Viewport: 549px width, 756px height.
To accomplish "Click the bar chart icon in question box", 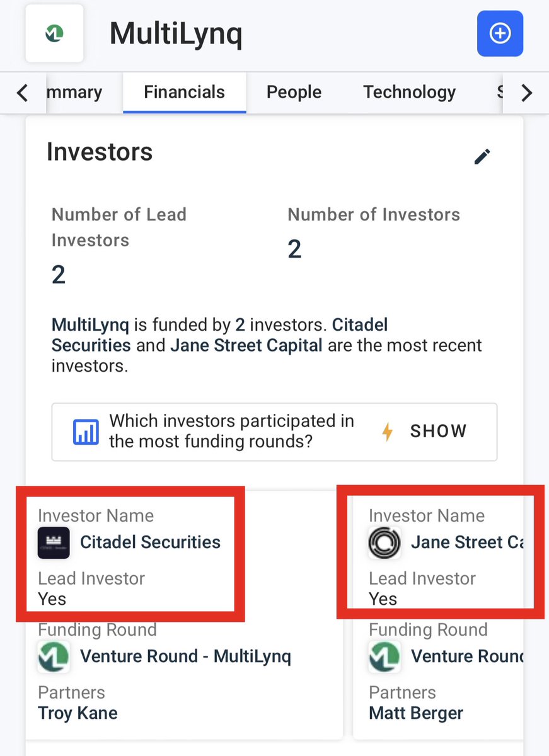I will [x=86, y=432].
